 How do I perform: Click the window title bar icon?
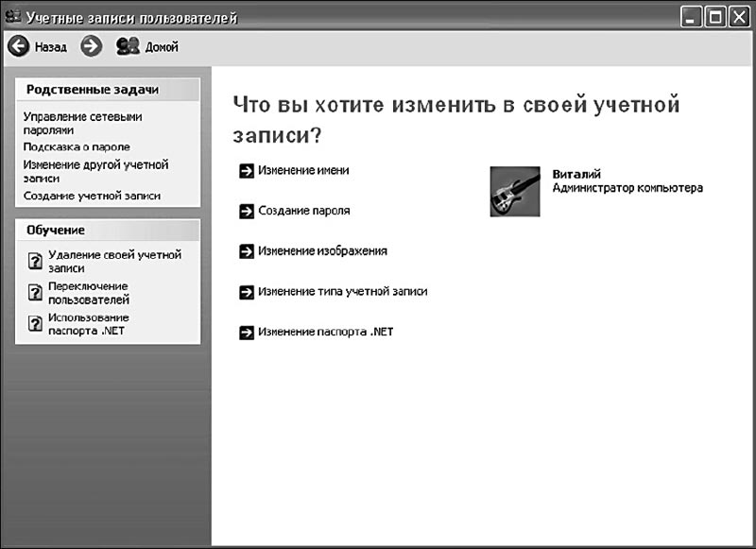tap(12, 17)
